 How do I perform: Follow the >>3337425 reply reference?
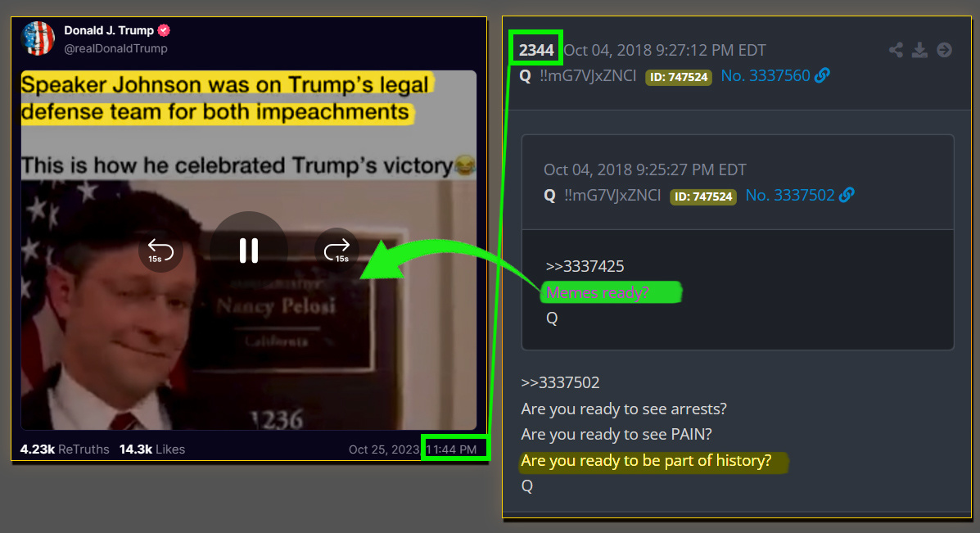[x=585, y=266]
